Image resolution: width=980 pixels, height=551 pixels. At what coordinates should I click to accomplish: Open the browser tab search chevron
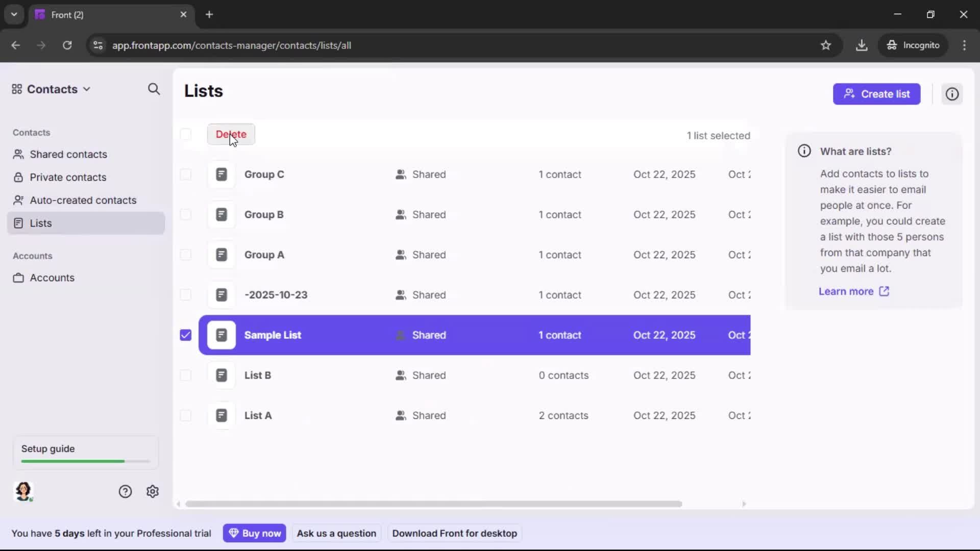click(14, 14)
